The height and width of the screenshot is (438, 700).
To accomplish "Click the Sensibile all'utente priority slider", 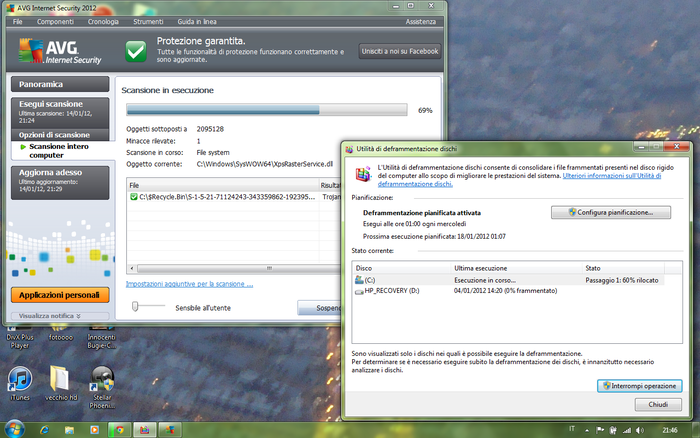I will coord(135,306).
